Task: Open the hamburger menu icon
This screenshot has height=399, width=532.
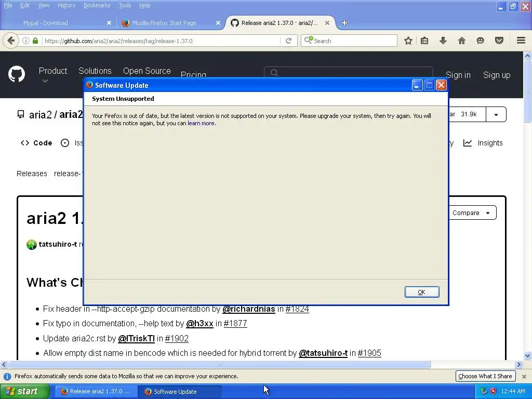Action: 521,41
